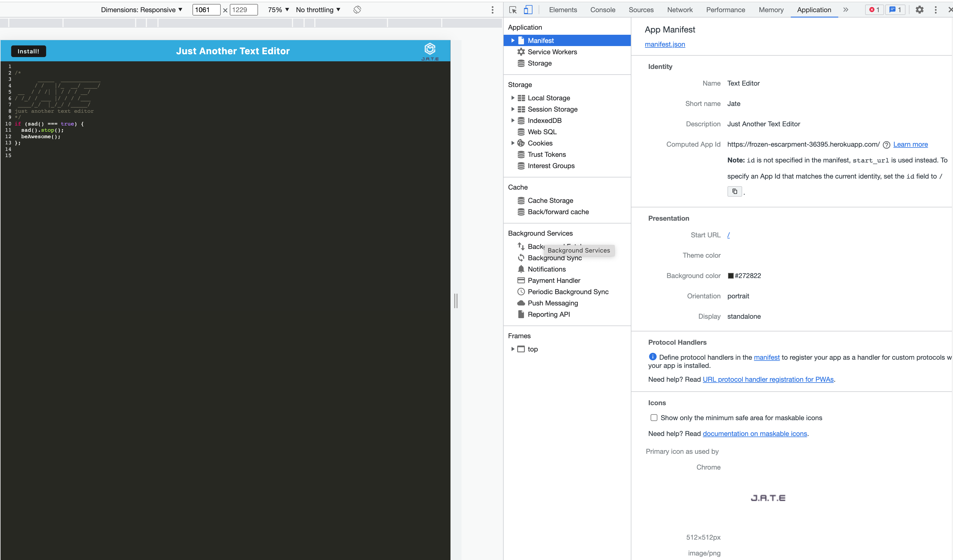This screenshot has width=953, height=560.
Task: Switch to the Console tab
Action: click(603, 10)
